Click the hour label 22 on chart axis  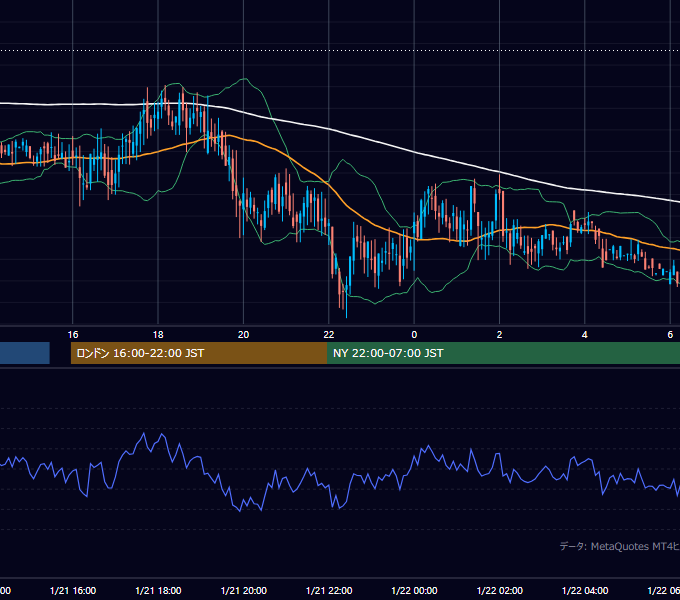329,335
